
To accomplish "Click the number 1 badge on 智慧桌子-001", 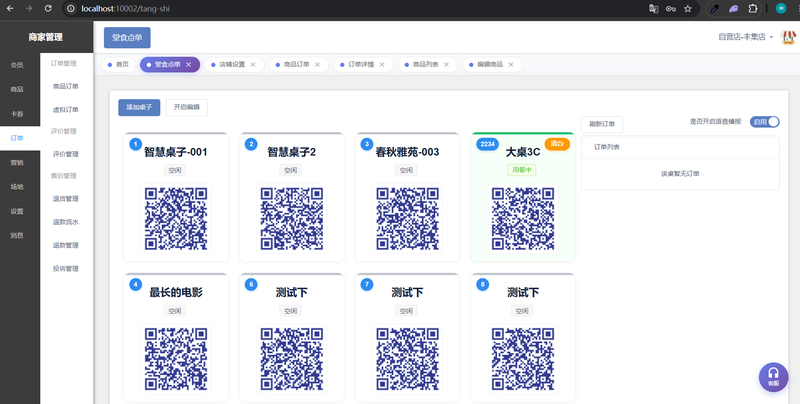I will [135, 144].
